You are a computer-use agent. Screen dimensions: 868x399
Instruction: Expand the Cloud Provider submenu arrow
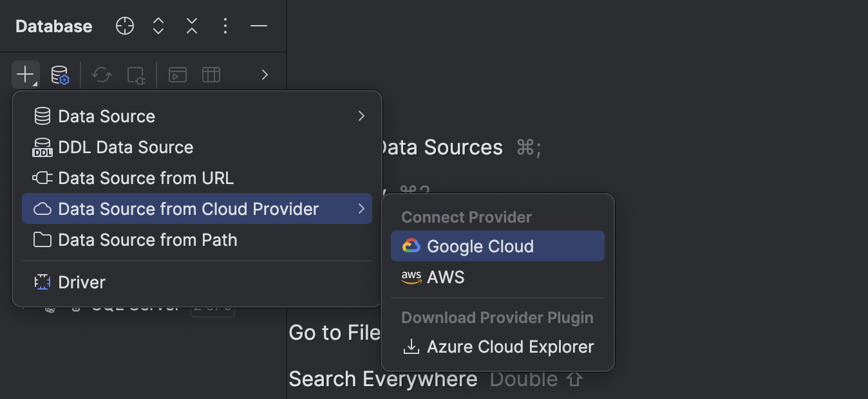click(361, 209)
